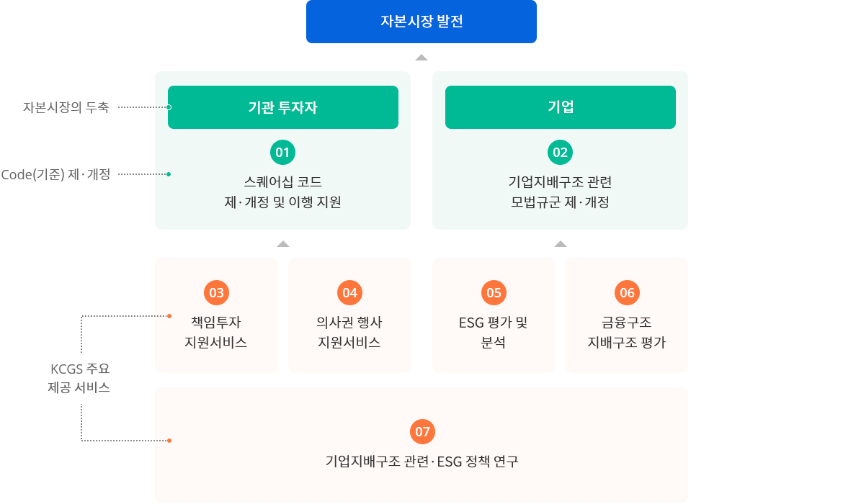This screenshot has height=504, width=843.
Task: Open 의사권 행사 지원서비스 card text
Action: click(349, 332)
